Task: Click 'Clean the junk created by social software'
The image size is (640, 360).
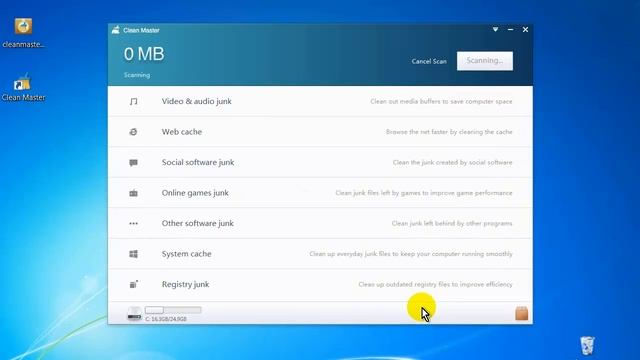Action: point(452,162)
